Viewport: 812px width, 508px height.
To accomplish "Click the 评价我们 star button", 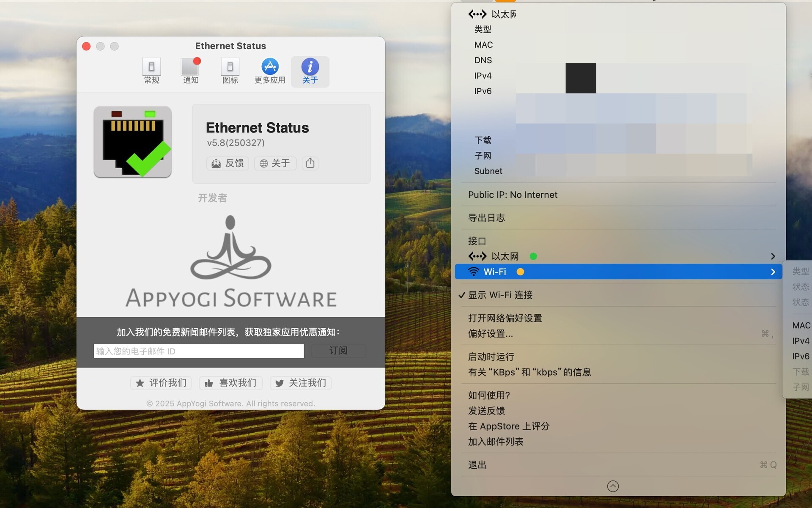I will 161,383.
